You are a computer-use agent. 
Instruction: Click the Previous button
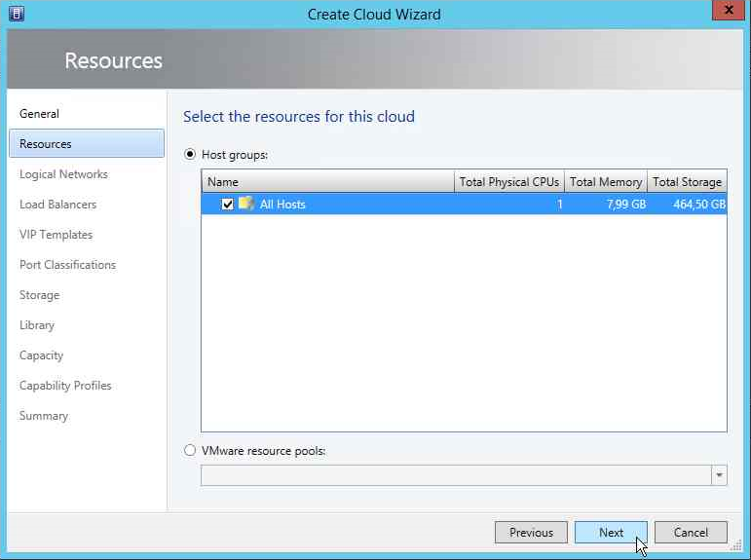tap(531, 532)
